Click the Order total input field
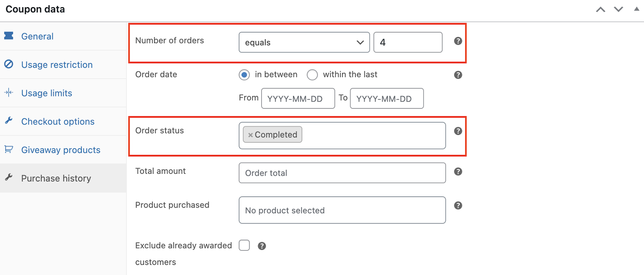This screenshot has height=275, width=644. pos(342,173)
